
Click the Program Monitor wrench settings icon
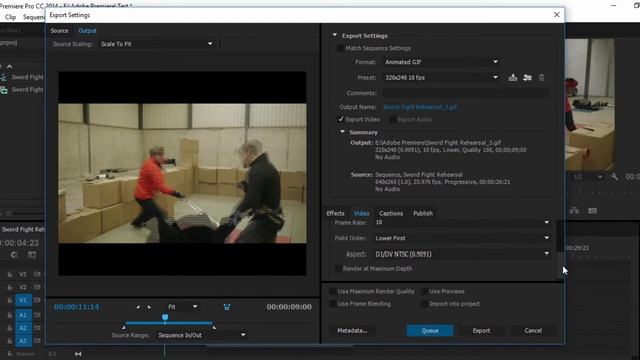point(614,177)
